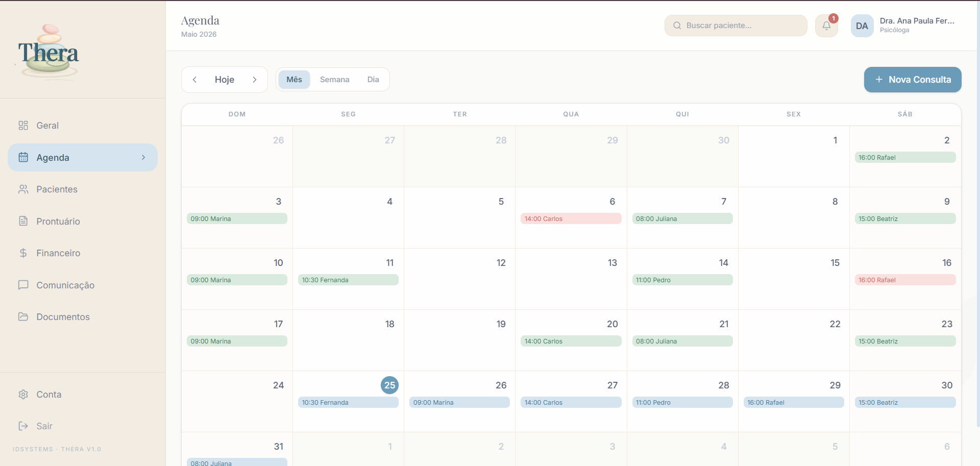
Task: Select day 22 cell
Action: (x=794, y=340)
